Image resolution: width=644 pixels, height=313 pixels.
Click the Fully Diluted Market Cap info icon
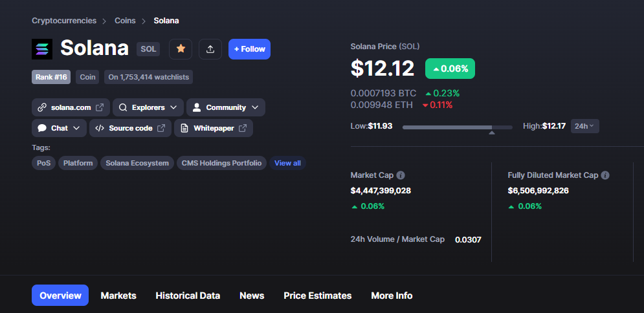click(605, 175)
